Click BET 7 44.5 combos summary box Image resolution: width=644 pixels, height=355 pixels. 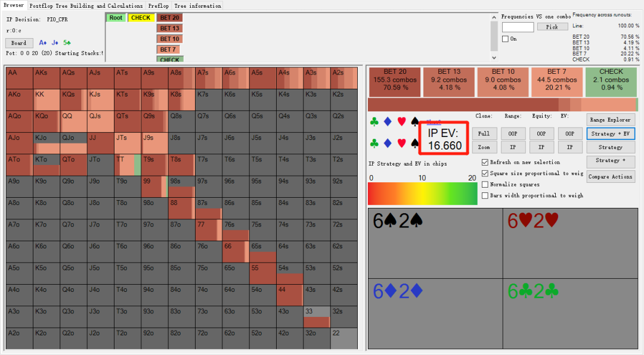click(557, 82)
